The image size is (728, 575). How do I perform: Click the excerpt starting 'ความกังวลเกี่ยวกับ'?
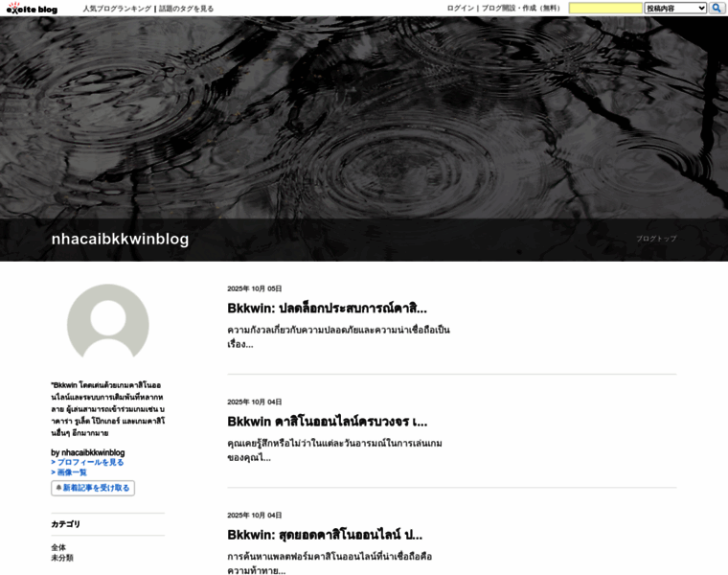[338, 336]
